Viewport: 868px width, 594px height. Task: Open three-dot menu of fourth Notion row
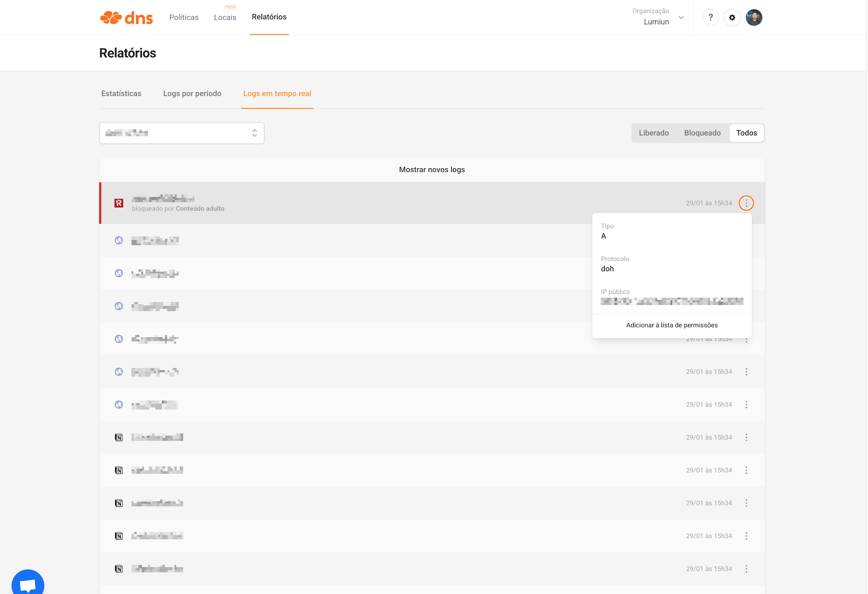[746, 536]
